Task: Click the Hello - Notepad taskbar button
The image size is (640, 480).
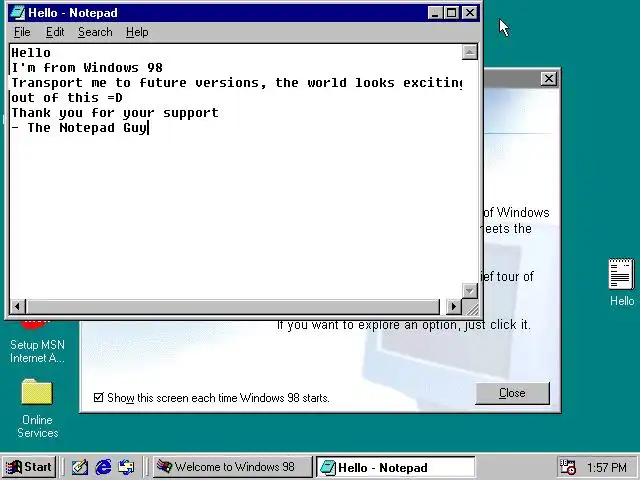Action: (395, 467)
